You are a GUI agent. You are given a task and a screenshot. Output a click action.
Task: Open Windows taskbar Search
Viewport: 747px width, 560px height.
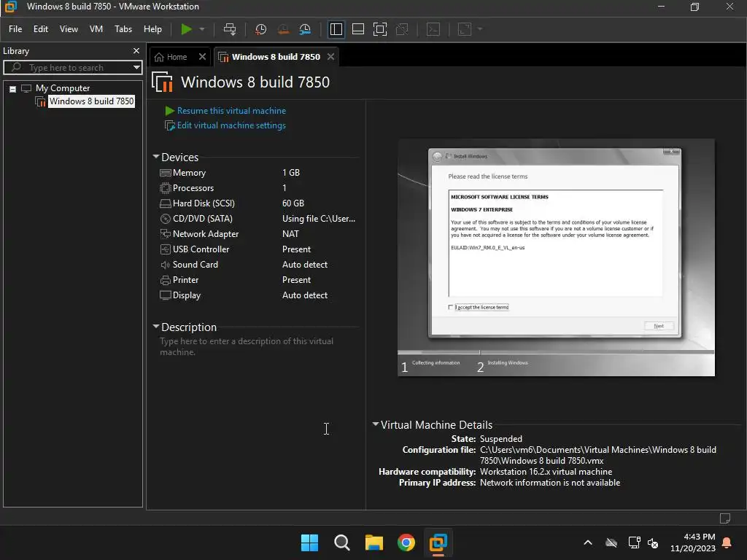341,542
